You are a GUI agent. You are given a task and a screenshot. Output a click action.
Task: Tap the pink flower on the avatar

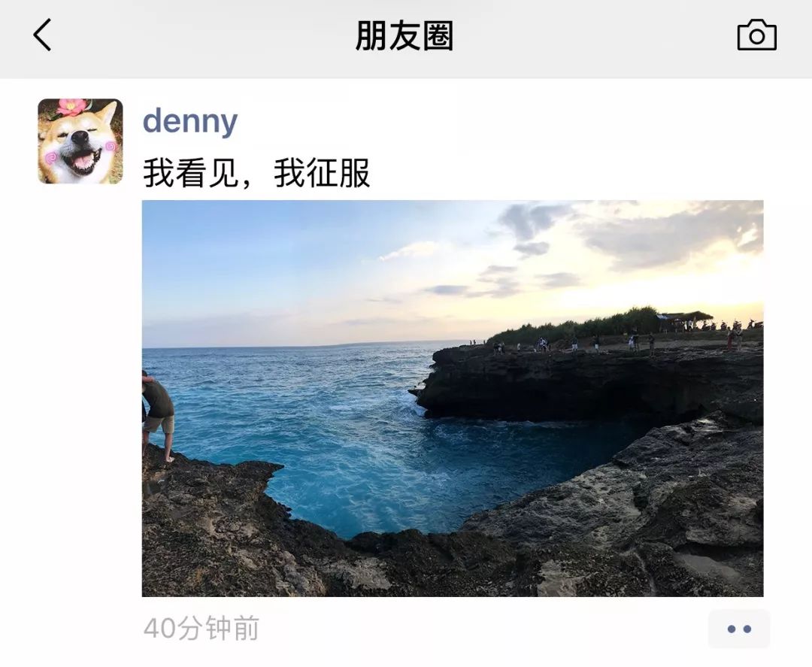click(x=72, y=108)
